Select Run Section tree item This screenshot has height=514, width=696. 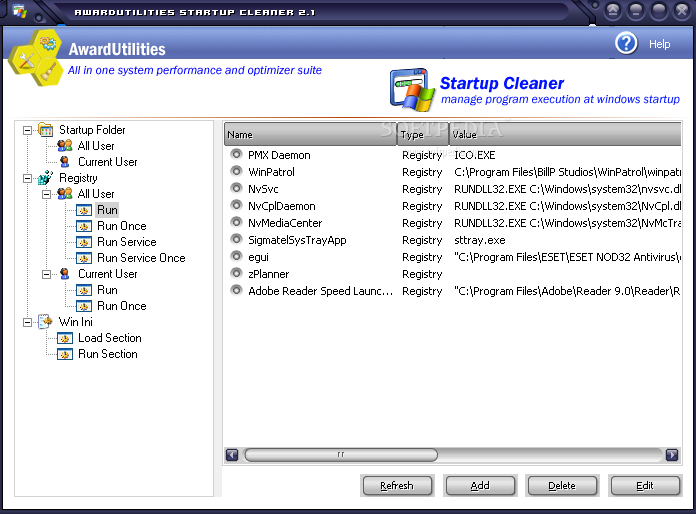[x=108, y=354]
